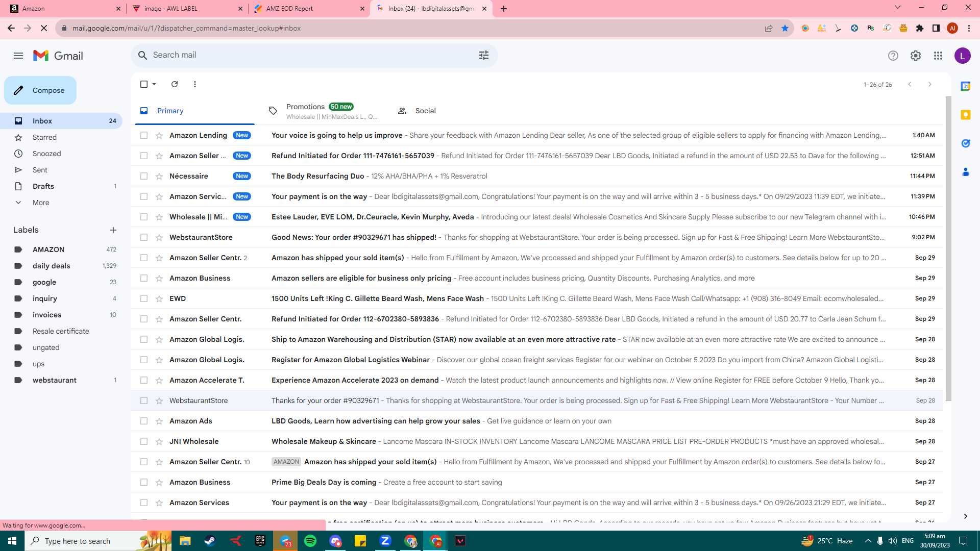Refresh the inbox list
Screen dimensions: 980x551
175,84
